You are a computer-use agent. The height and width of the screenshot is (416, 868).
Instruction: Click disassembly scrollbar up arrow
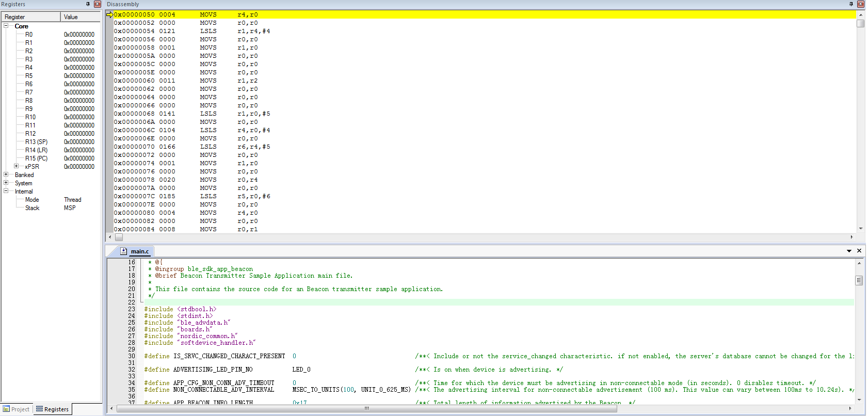[860, 14]
